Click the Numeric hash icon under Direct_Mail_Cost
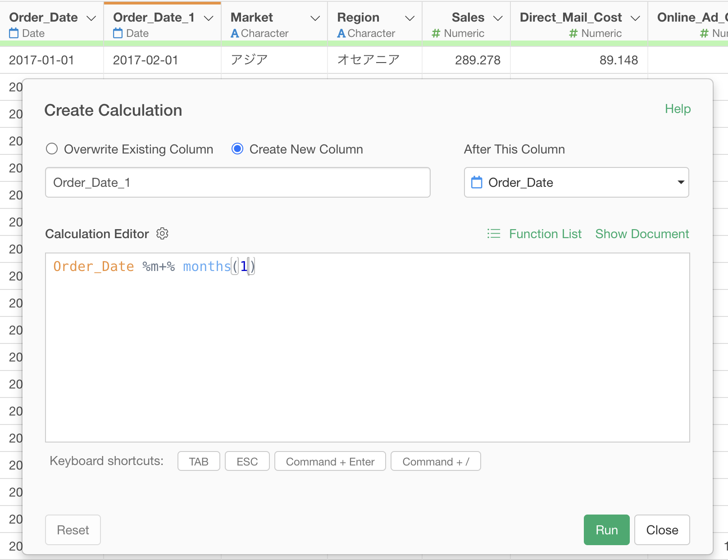The height and width of the screenshot is (560, 728). (x=573, y=33)
